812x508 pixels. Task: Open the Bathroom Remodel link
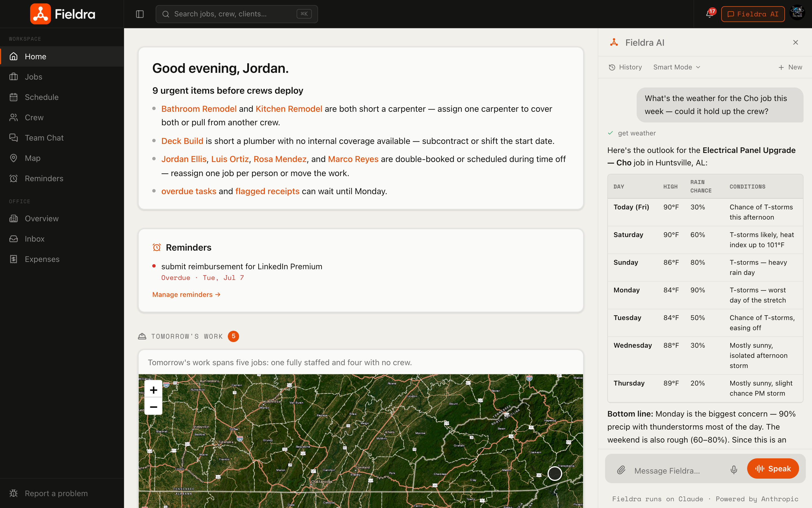(199, 109)
